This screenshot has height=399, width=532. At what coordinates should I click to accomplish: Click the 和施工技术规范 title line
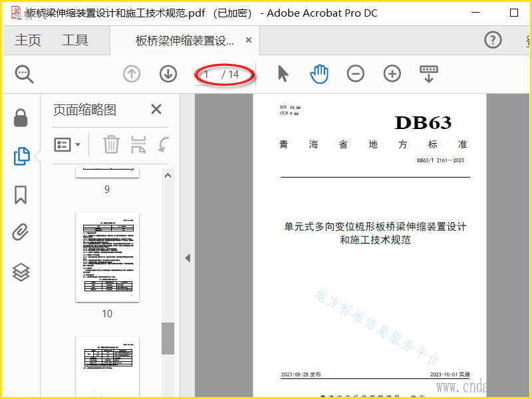click(375, 239)
